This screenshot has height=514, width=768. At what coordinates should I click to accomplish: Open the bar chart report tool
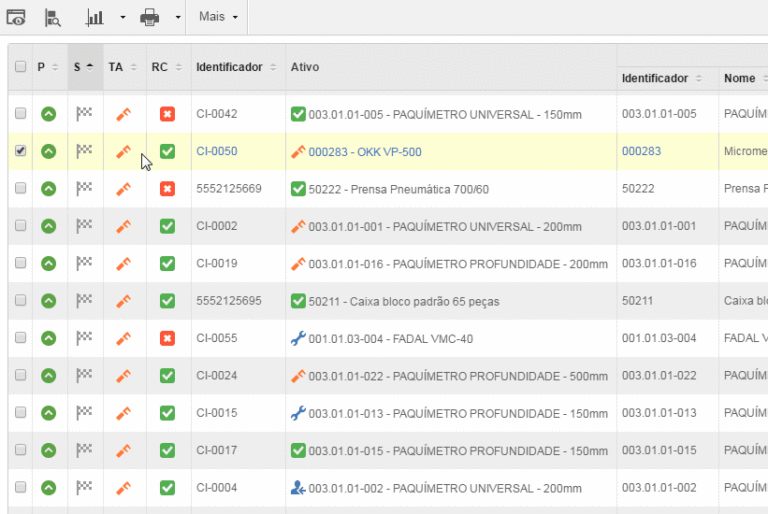(x=95, y=17)
